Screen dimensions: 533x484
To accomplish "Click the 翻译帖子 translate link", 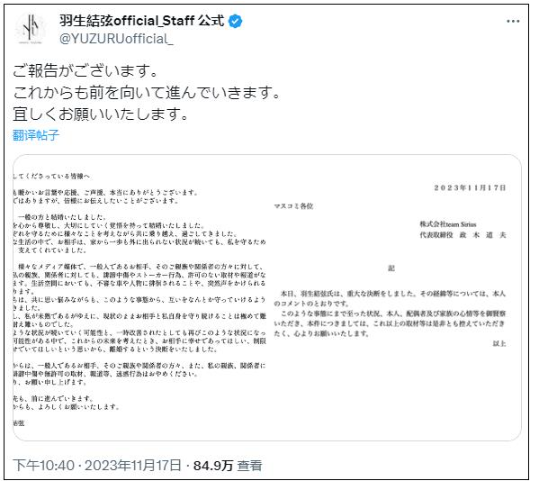I will click(36, 135).
